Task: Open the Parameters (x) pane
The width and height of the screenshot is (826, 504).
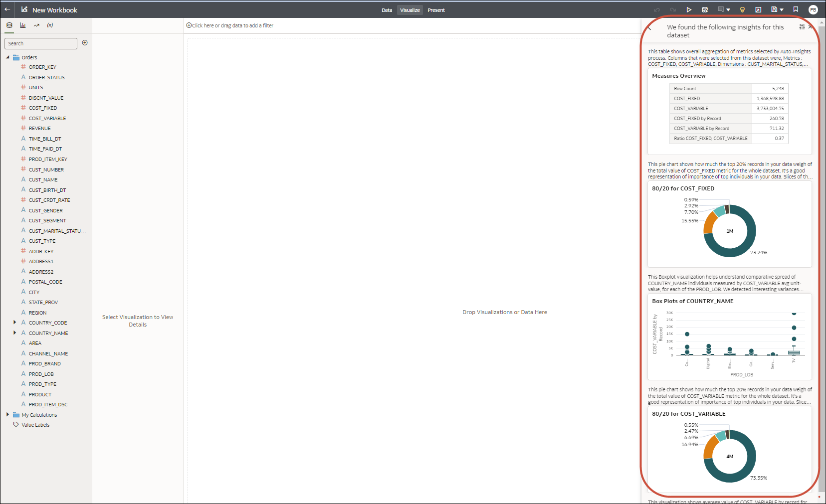Action: (50, 25)
